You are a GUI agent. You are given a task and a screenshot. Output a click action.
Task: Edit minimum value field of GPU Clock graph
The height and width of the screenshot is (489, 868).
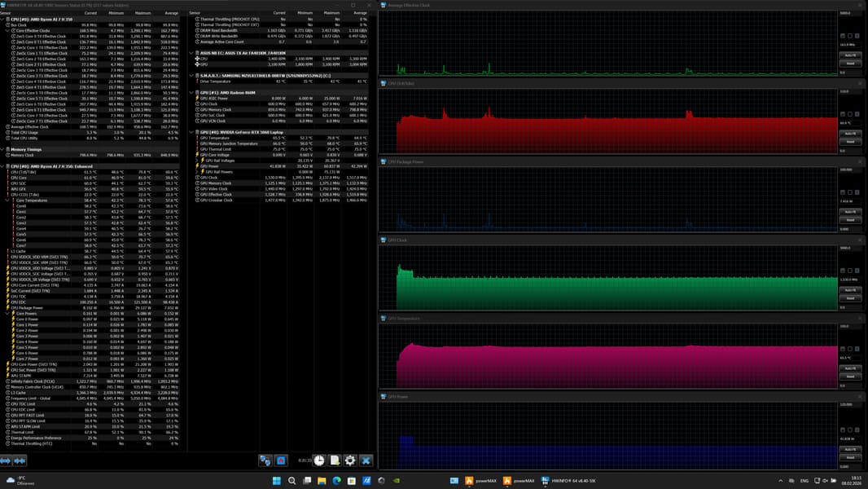[850, 307]
